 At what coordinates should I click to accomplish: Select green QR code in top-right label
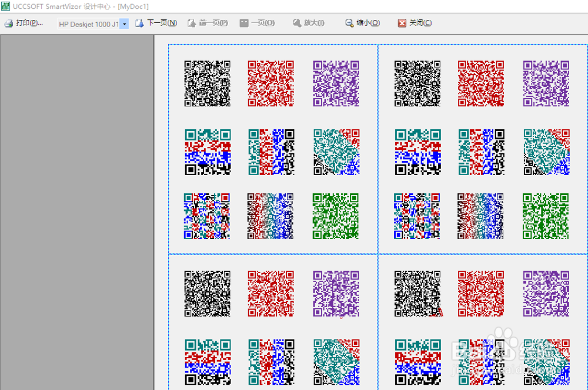click(x=546, y=216)
